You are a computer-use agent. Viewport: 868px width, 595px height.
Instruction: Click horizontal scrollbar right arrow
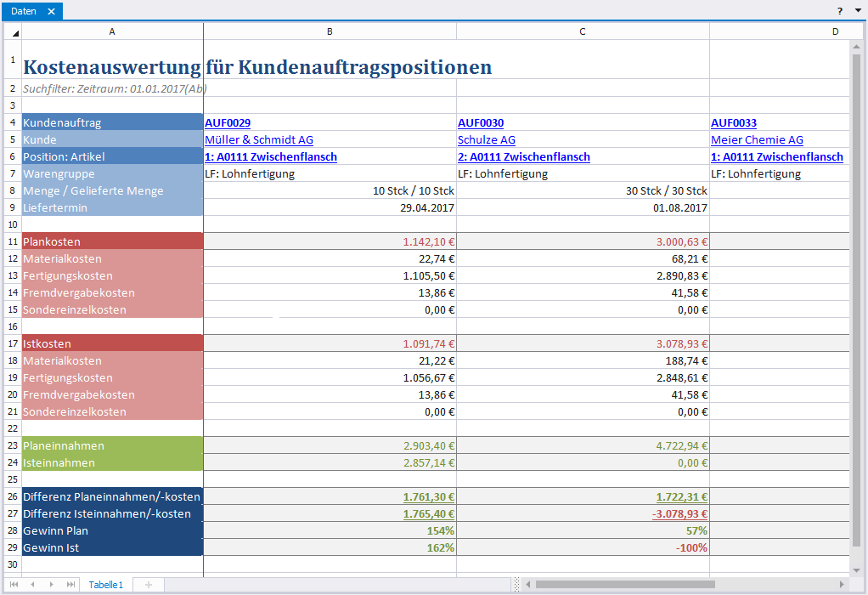(843, 585)
